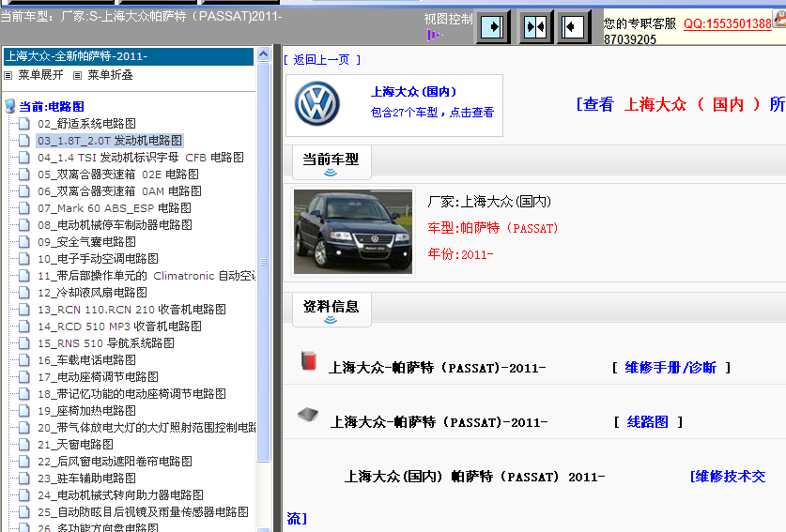Click the 返回上一页 back link
786x532 pixels.
[x=322, y=60]
